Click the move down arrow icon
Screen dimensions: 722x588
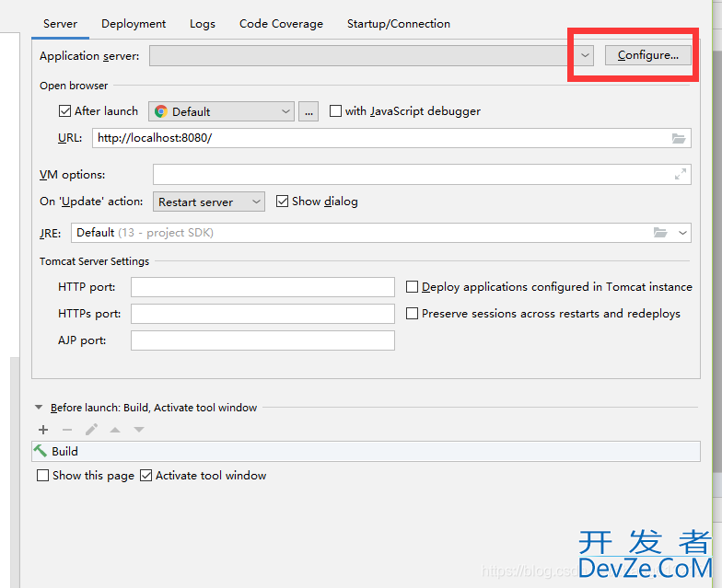pyautogui.click(x=139, y=430)
